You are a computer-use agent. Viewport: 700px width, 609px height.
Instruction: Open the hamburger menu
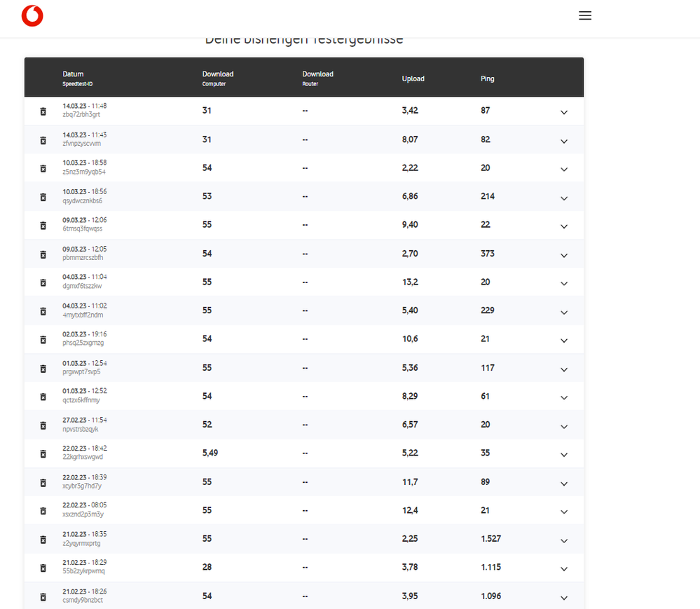[x=585, y=15]
